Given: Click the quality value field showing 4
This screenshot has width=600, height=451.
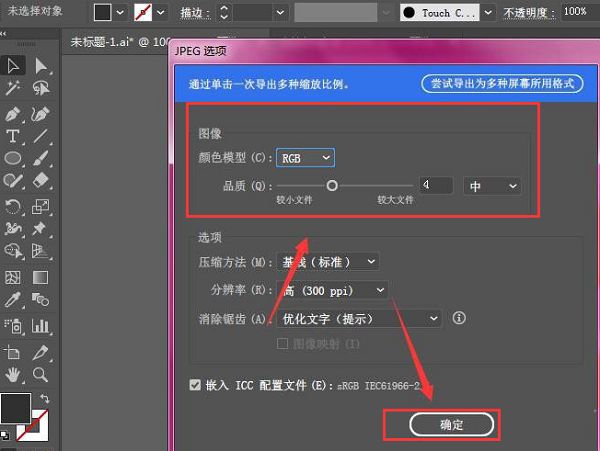Looking at the screenshot, I should point(436,185).
